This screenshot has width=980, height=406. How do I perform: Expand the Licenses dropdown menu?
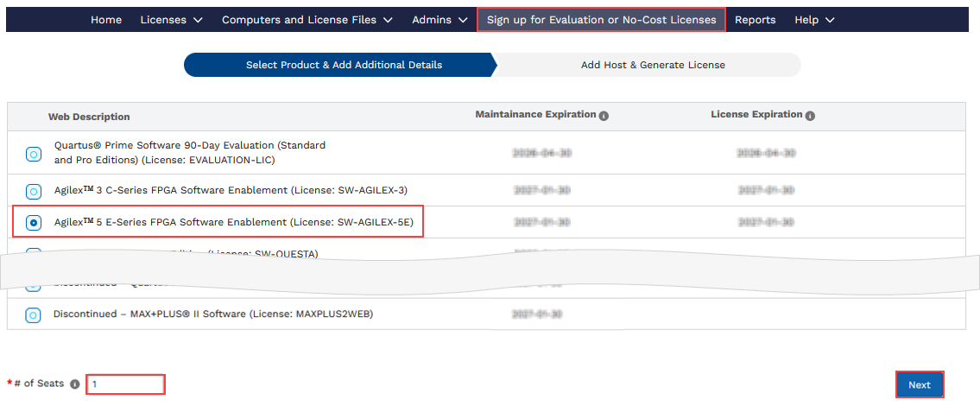pyautogui.click(x=171, y=20)
